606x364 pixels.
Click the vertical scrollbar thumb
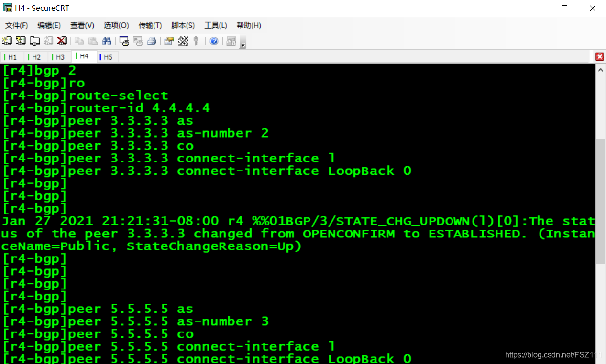[601, 201]
